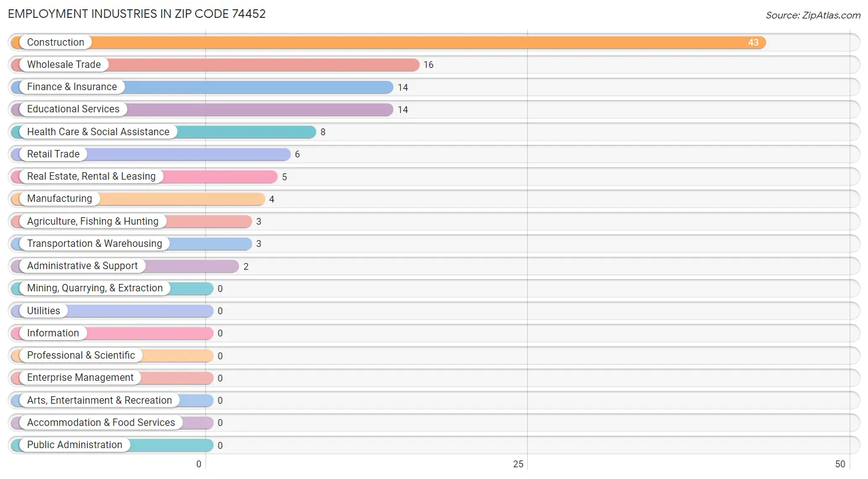Click the Educational Services label

[73, 109]
